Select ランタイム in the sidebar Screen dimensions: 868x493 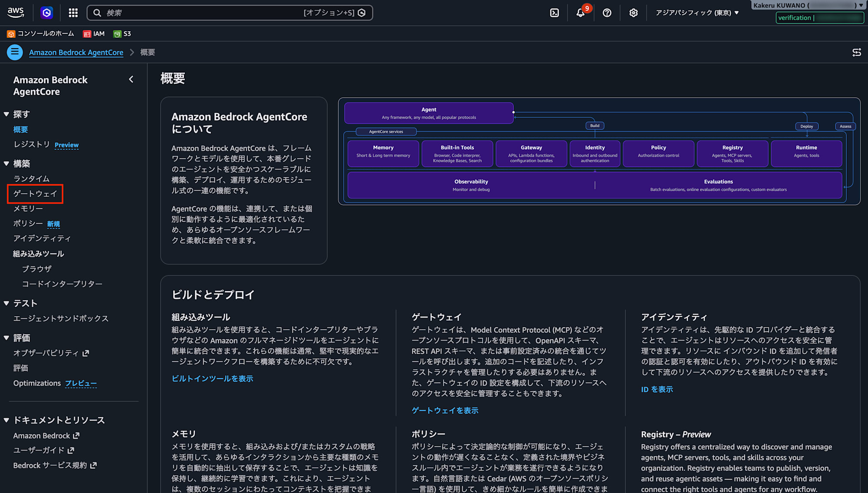31,179
